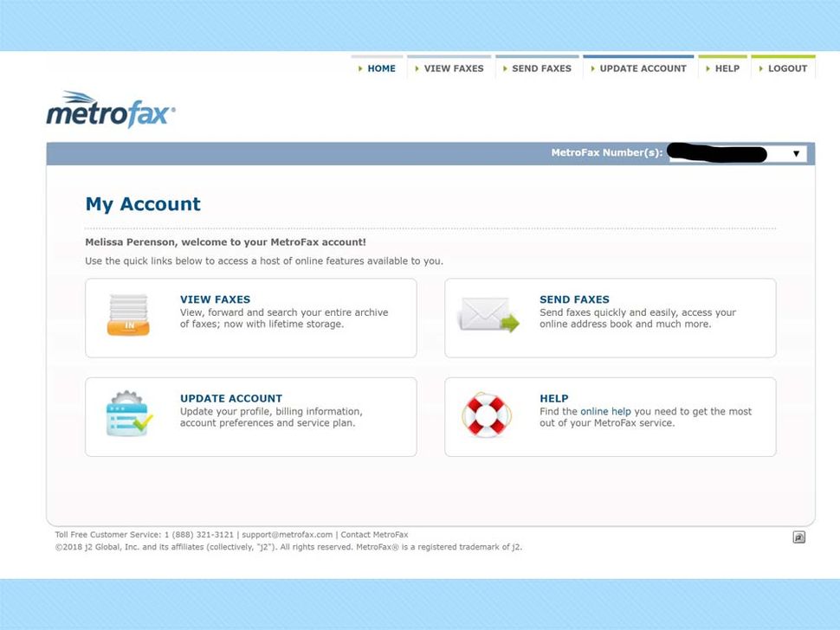Open UPDATE ACCOUNT from the navigation bar

(x=643, y=67)
